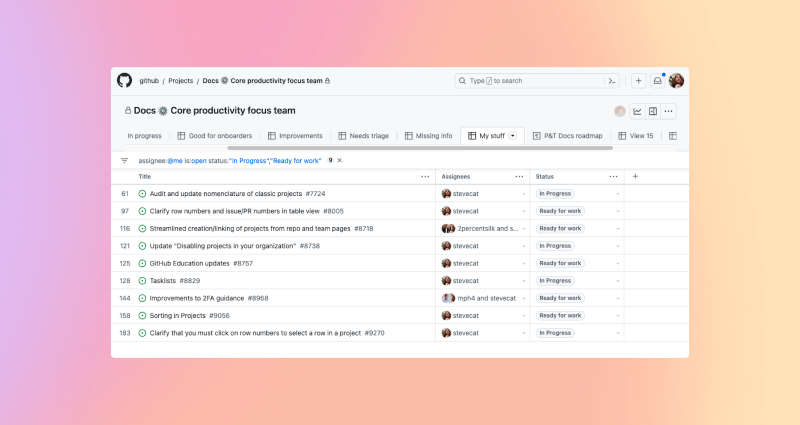
Task: Switch to the Needs triage tab
Action: tap(364, 136)
